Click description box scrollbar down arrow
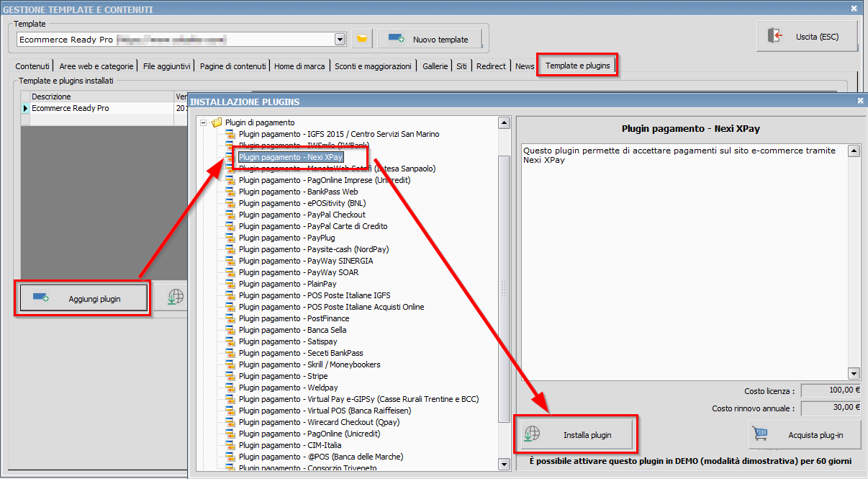This screenshot has width=868, height=479. coord(854,374)
